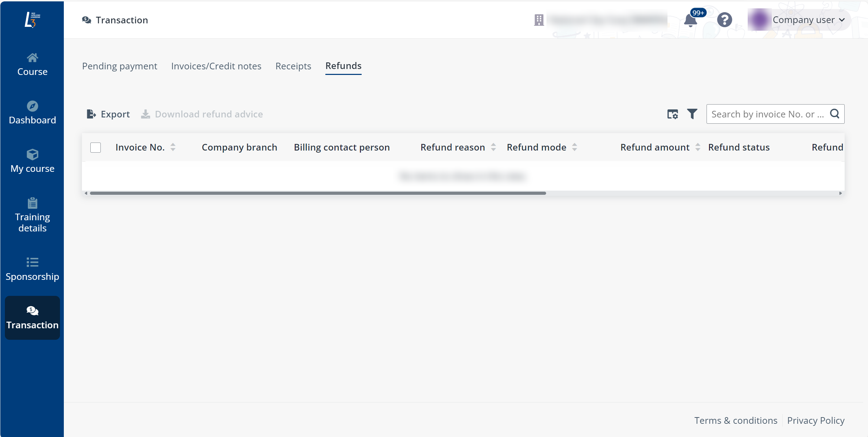868x437 pixels.
Task: Tick the select-all checkbox in table header
Action: point(96,147)
